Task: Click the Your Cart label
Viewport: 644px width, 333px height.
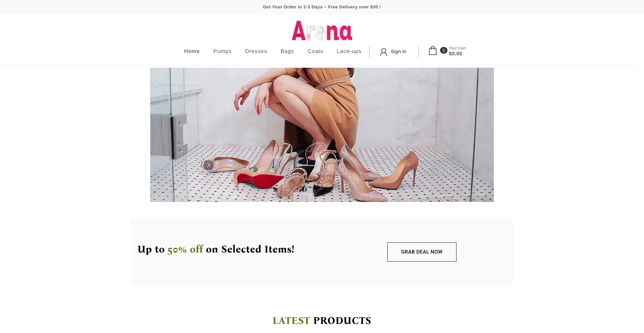Action: [457, 48]
